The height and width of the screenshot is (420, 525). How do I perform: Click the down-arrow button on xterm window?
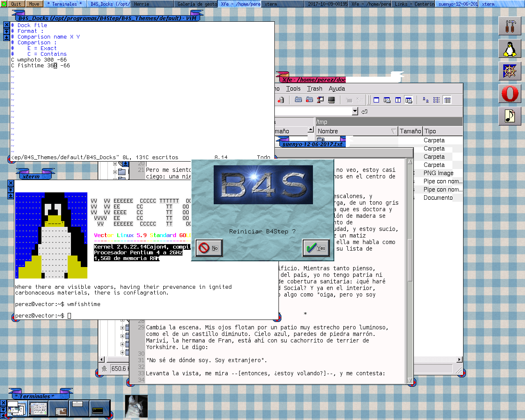(11, 196)
